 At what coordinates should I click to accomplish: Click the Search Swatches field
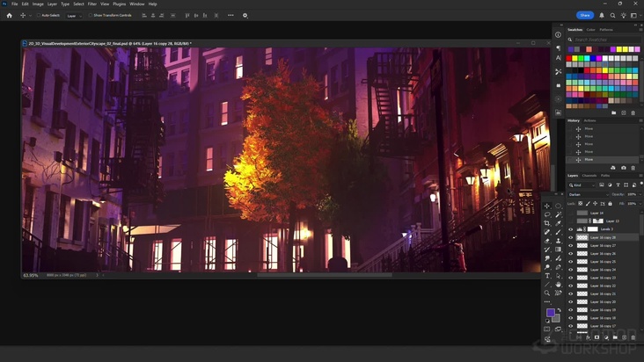point(606,40)
